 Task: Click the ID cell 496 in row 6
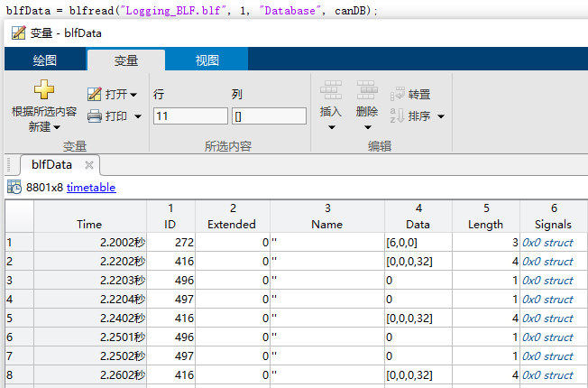pyautogui.click(x=170, y=337)
